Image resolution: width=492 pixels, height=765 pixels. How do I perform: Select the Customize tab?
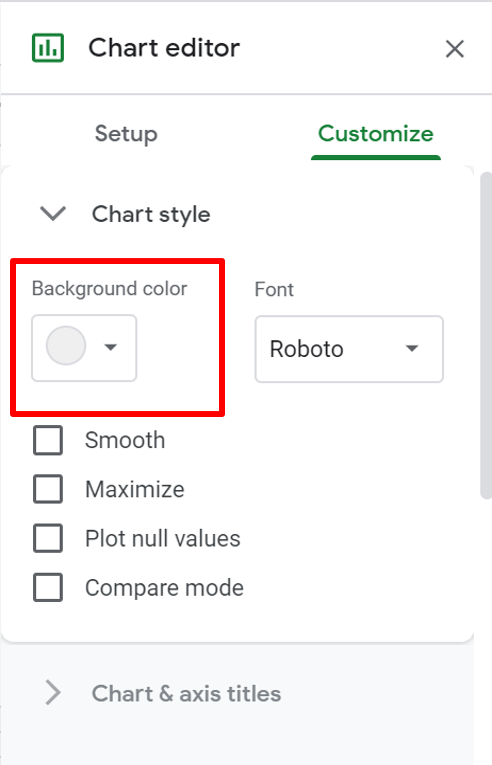coord(376,134)
